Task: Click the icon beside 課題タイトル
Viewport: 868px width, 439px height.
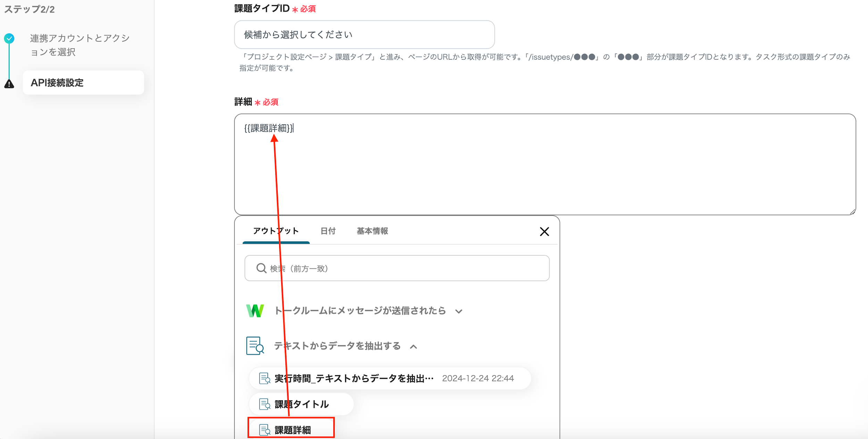Action: click(x=265, y=404)
